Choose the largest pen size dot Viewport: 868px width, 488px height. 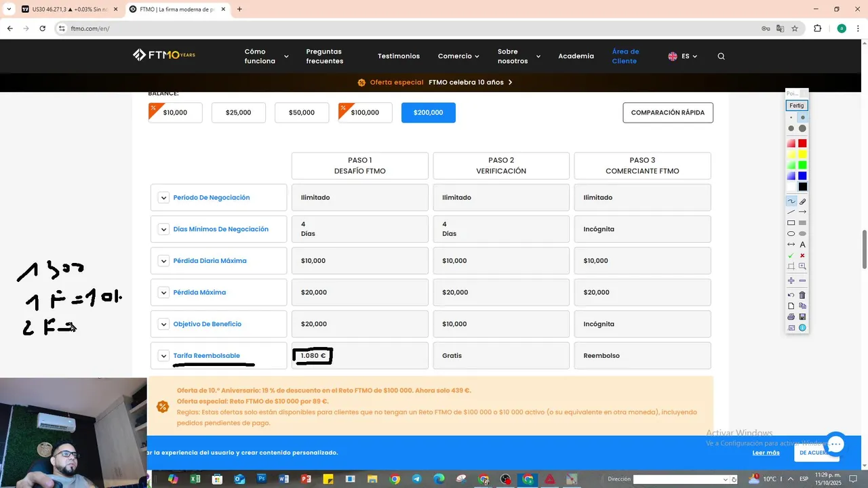[x=802, y=128]
